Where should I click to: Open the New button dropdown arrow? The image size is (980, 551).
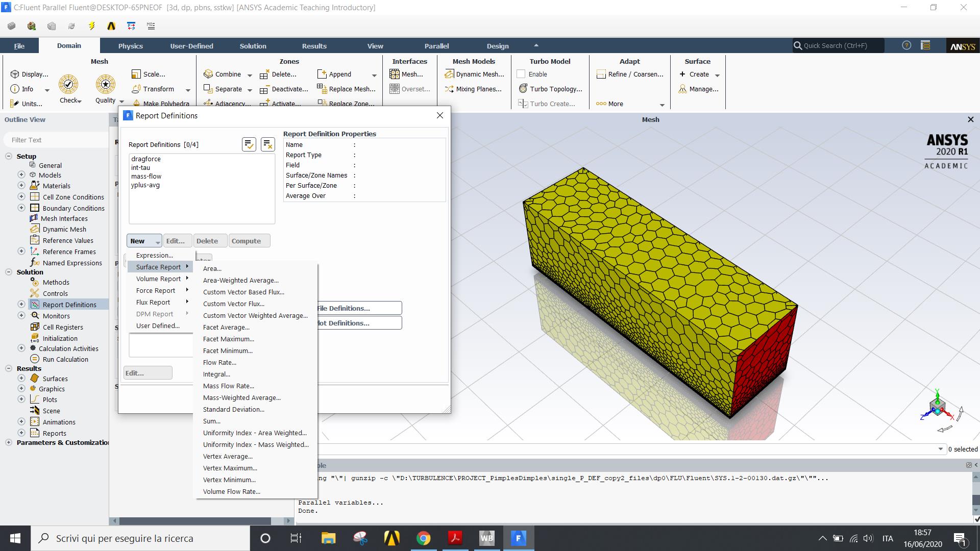click(157, 241)
